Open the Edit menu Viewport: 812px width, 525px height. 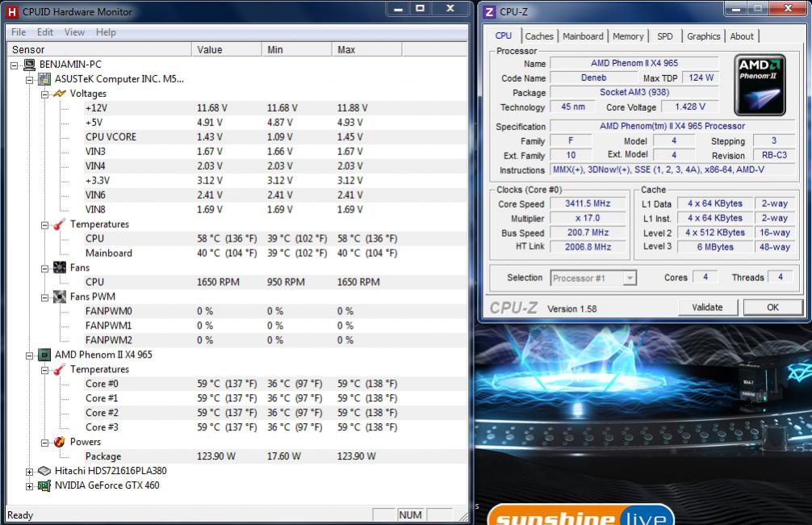click(45, 32)
